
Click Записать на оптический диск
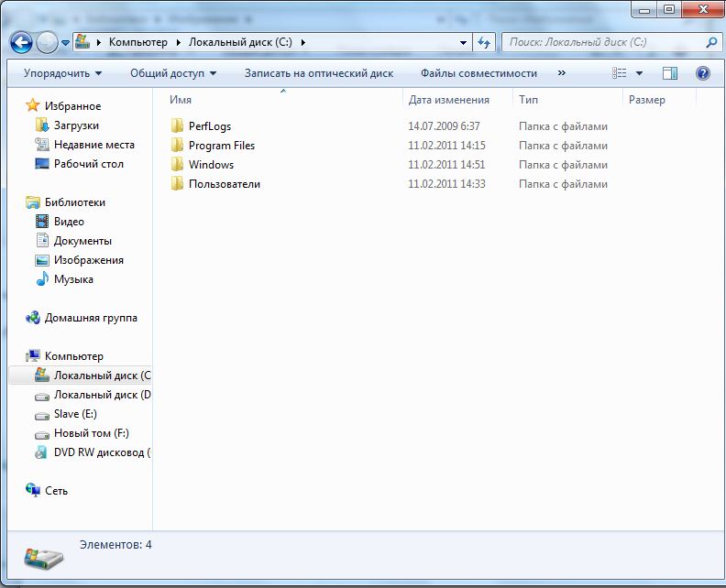(319, 73)
